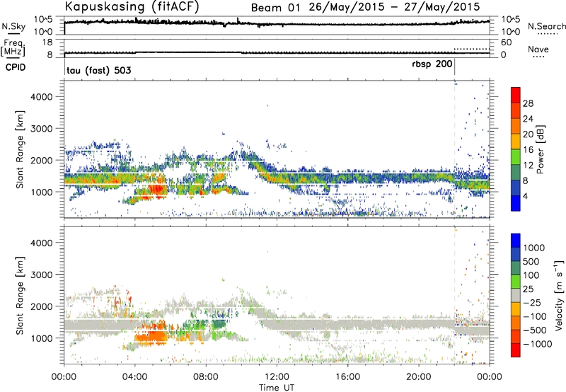Click the 'N.Search' legend label
This screenshot has height=392, width=566.
point(546,26)
